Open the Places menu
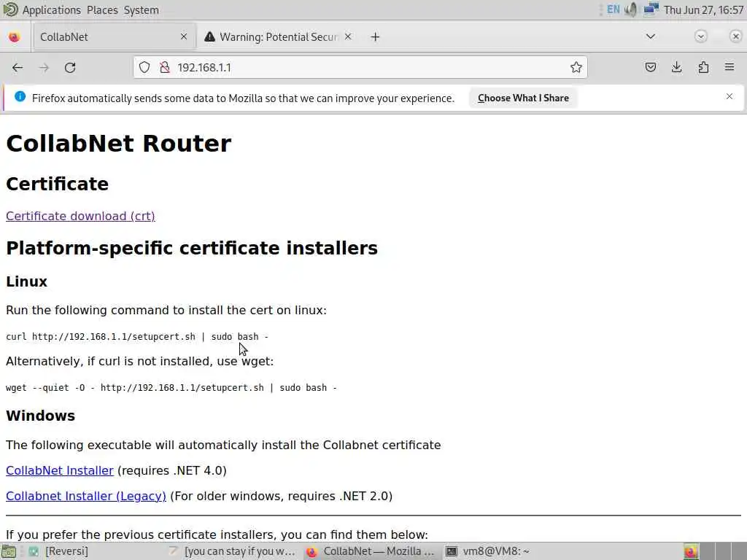The height and width of the screenshot is (560, 747). click(102, 10)
